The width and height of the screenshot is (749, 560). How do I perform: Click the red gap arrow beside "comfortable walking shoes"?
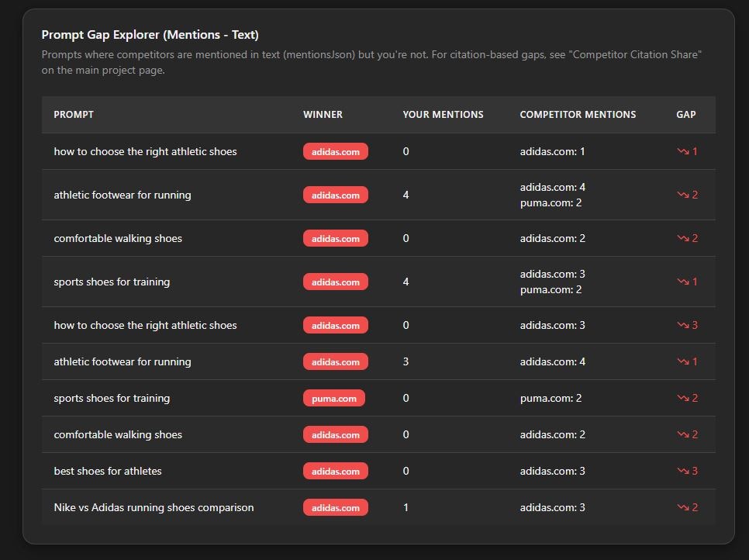pyautogui.click(x=685, y=238)
